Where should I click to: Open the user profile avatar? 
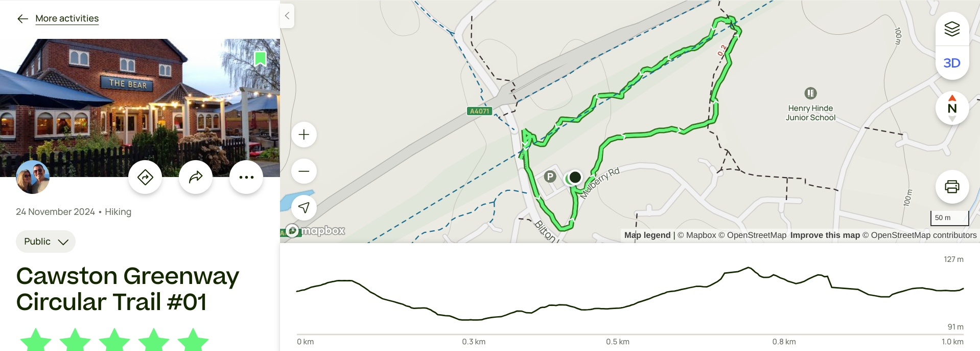click(x=33, y=177)
